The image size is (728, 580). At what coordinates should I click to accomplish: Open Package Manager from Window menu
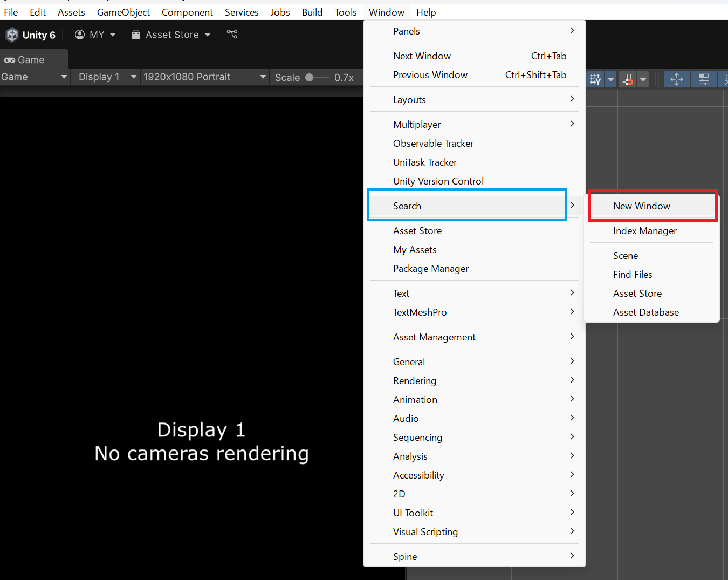tap(430, 269)
